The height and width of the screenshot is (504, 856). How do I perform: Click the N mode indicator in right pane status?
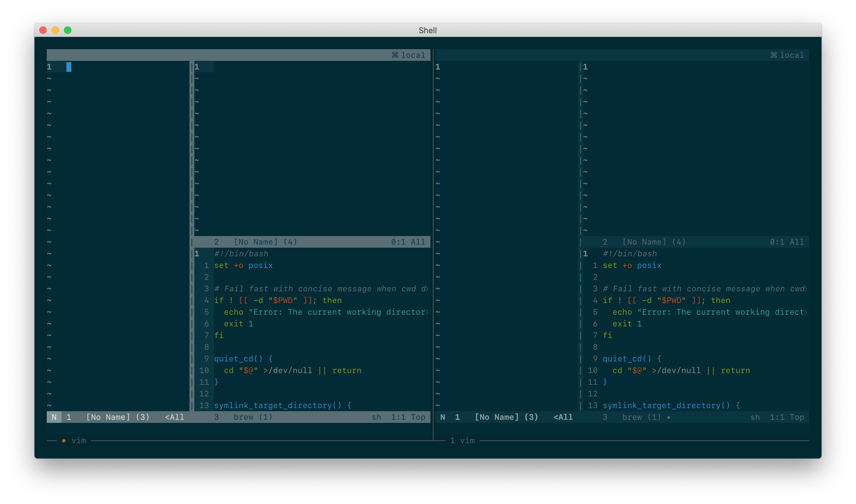[443, 417]
